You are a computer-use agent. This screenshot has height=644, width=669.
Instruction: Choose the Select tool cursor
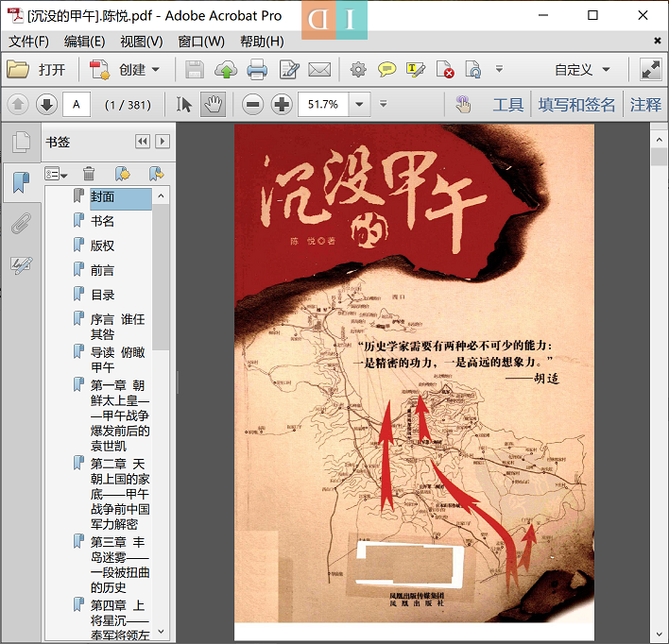click(x=184, y=105)
